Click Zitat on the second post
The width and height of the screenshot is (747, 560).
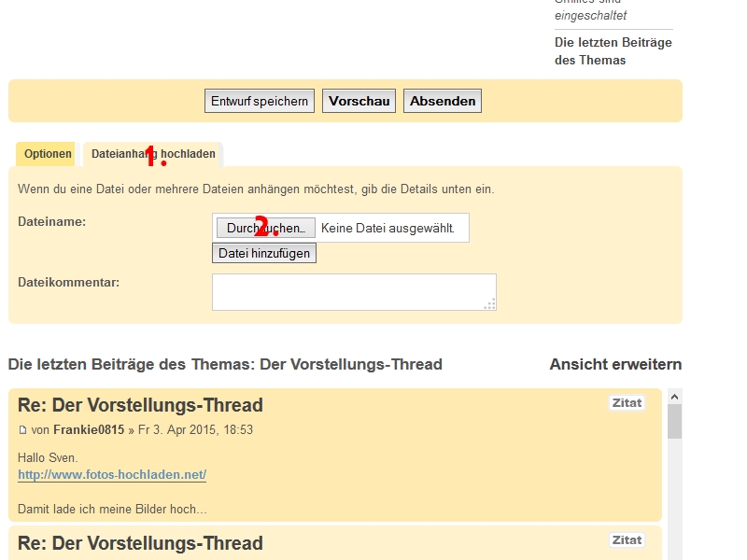pyautogui.click(x=627, y=540)
